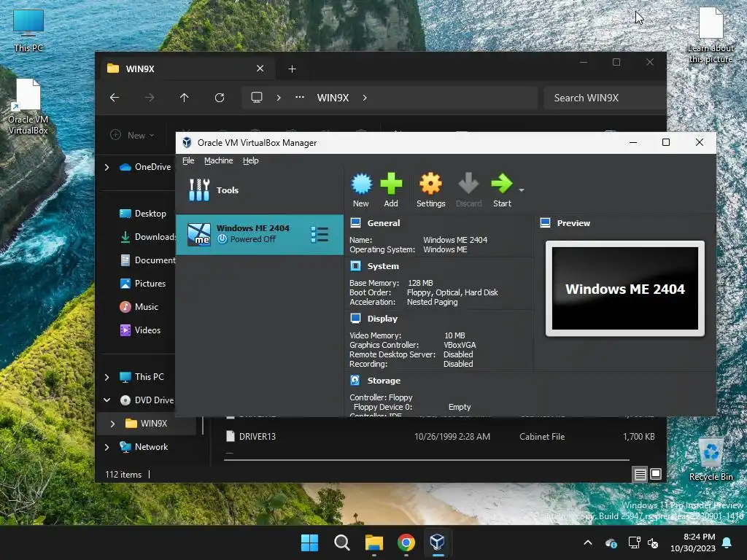Click VirtualBox icon on taskbar
This screenshot has width=747, height=560.
pyautogui.click(x=438, y=542)
